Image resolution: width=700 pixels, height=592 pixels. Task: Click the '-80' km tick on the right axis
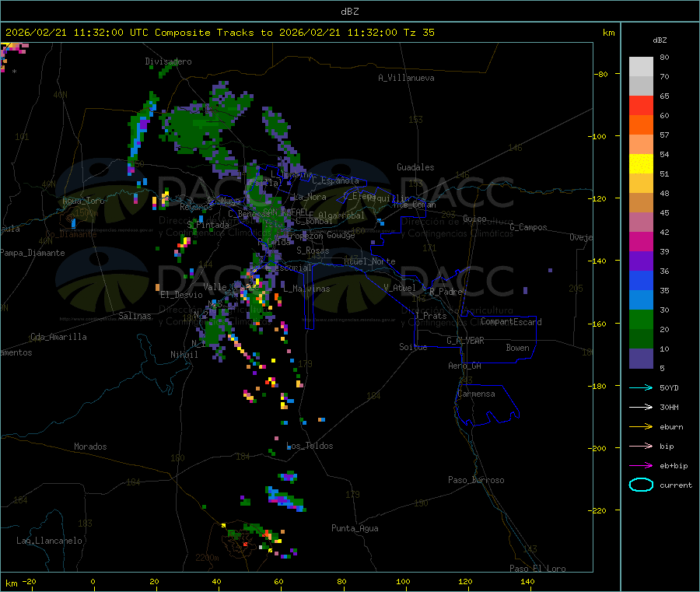pos(601,74)
